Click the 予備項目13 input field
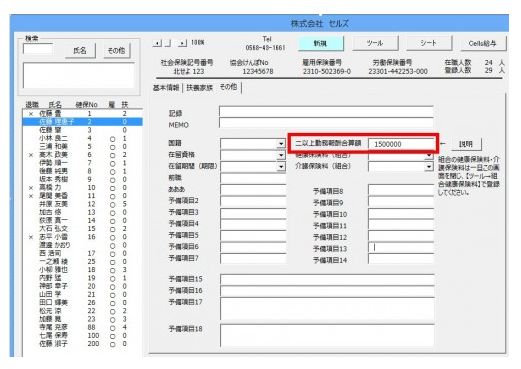Viewport: 521px width, 369px height. point(401,248)
